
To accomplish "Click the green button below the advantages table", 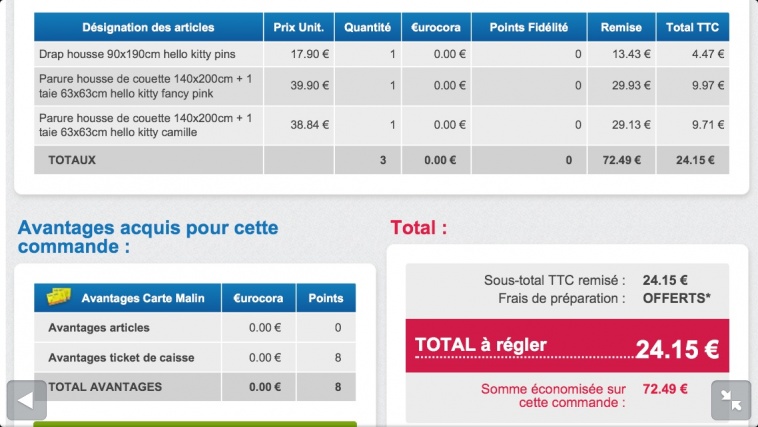I will (195, 424).
